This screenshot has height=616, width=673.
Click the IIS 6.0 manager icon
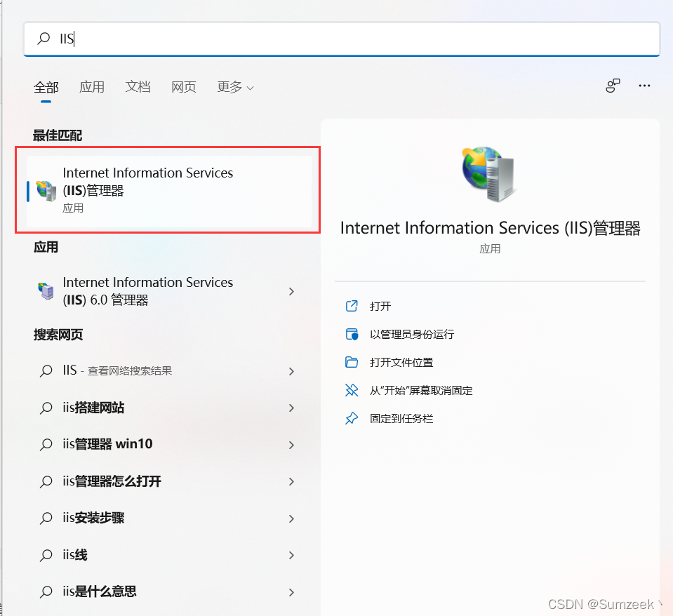pyautogui.click(x=46, y=291)
